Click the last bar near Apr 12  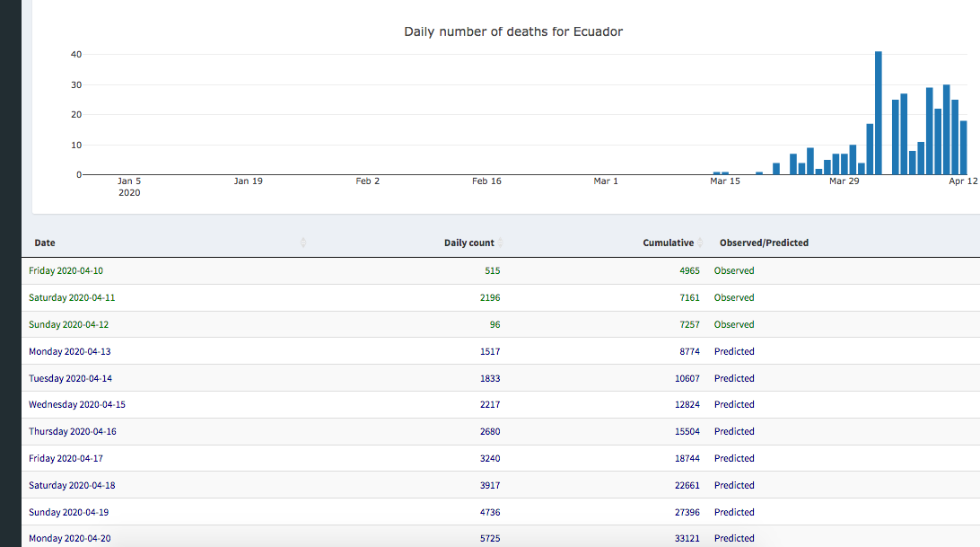point(964,147)
